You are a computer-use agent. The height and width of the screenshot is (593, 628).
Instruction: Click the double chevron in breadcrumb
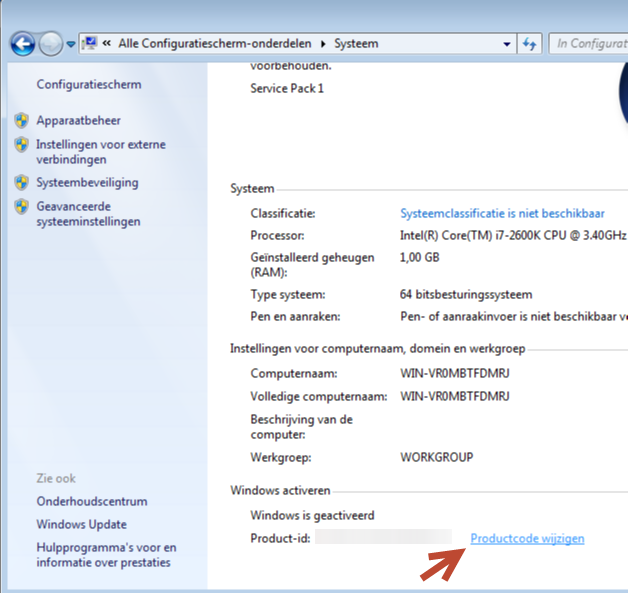point(107,43)
